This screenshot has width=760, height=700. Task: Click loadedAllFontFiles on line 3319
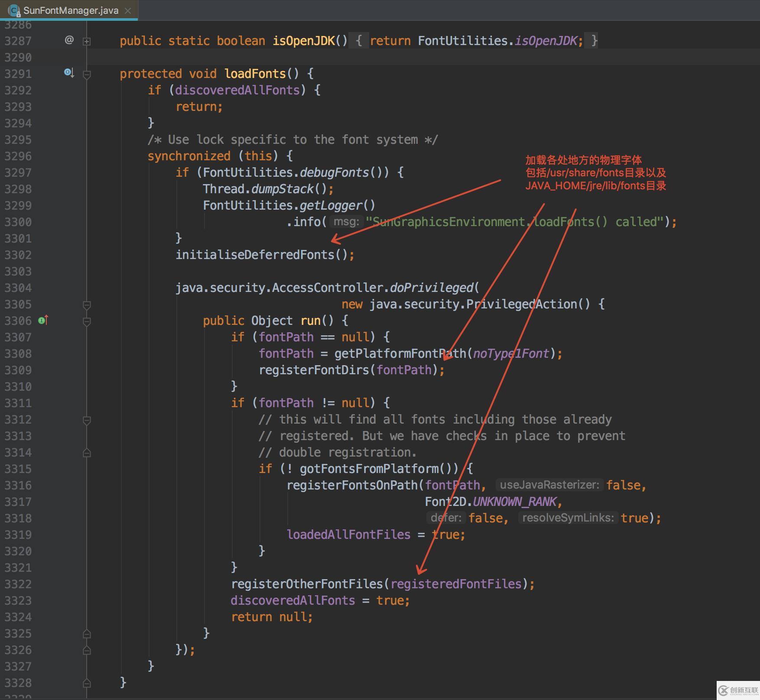coord(348,535)
